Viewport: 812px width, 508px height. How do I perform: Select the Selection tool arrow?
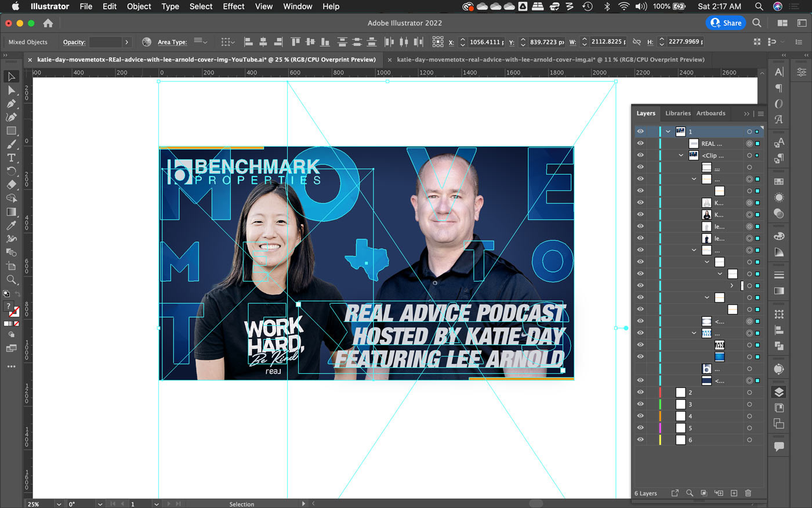point(11,77)
